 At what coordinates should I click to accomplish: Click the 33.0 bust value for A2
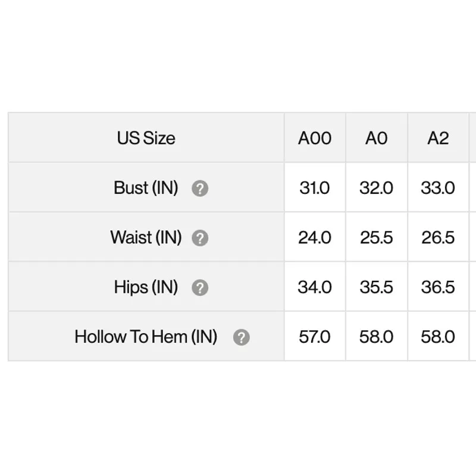[x=438, y=188]
